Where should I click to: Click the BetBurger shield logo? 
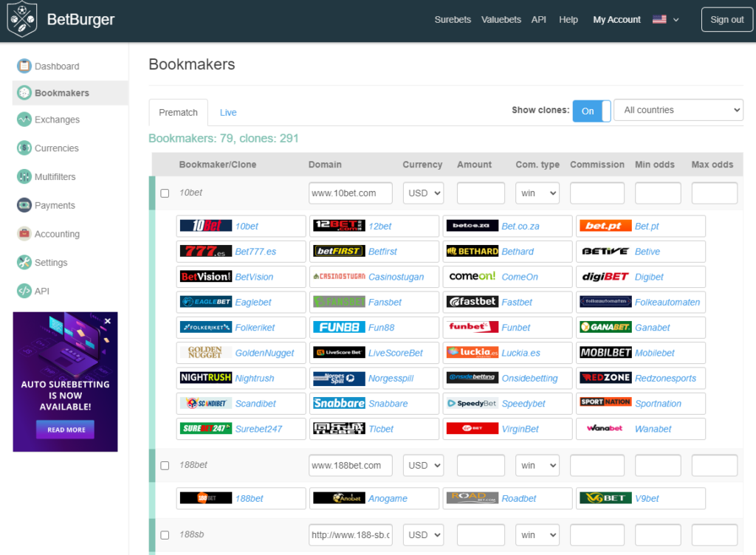coord(21,19)
